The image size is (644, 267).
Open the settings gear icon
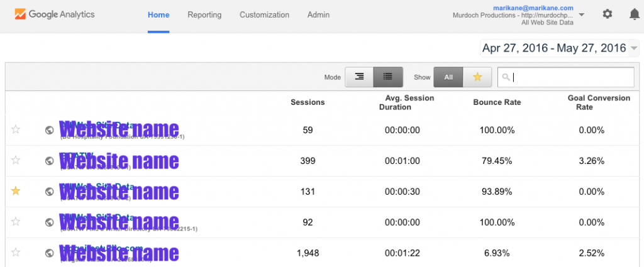[607, 14]
